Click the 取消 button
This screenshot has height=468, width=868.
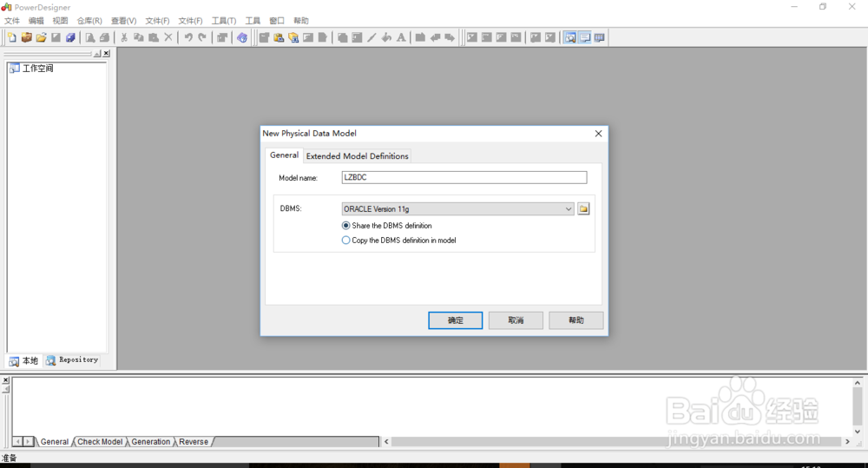point(516,320)
